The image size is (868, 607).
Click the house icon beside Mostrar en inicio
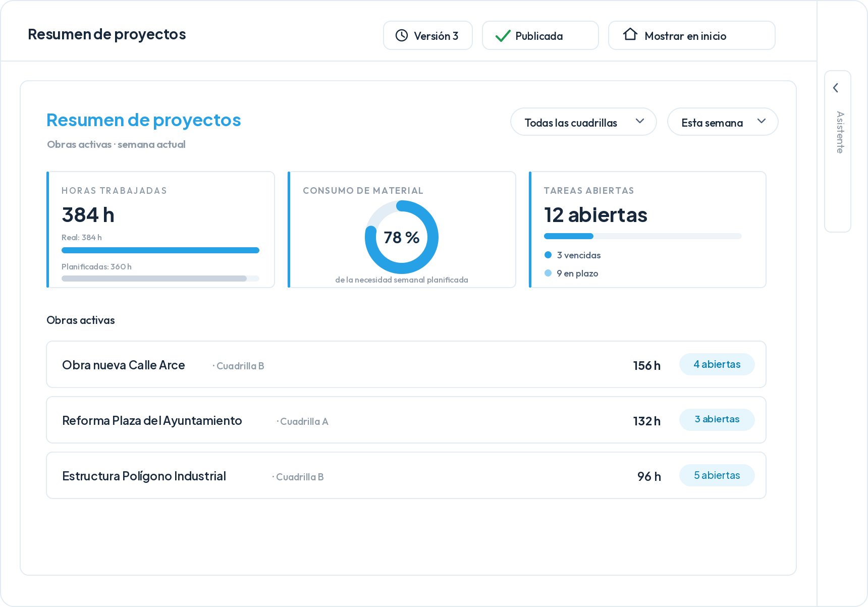[630, 34]
